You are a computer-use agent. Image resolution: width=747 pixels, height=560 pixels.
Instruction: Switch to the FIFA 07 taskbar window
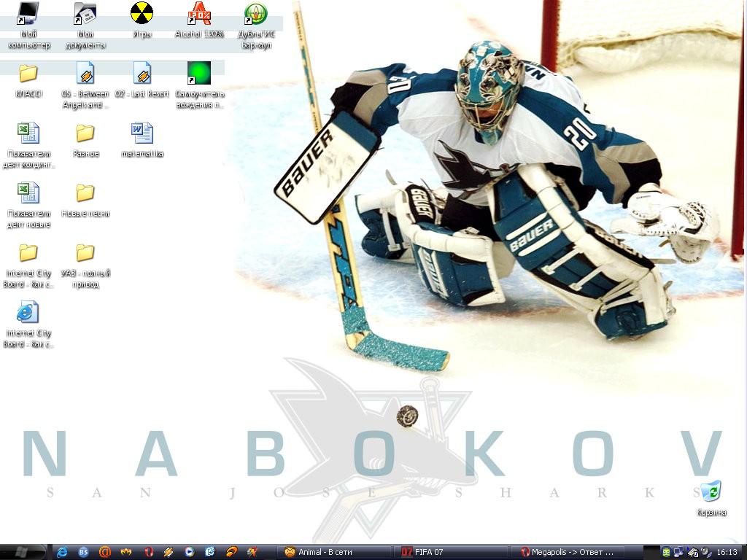coord(452,553)
